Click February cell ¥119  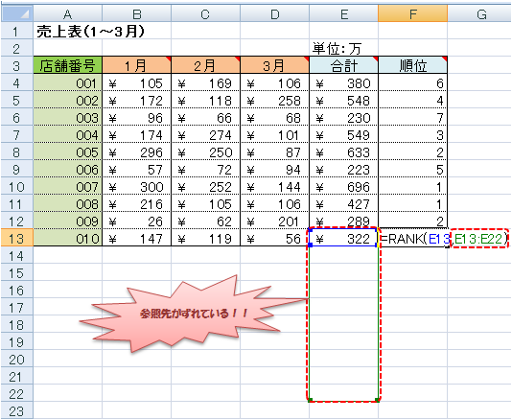tap(206, 239)
